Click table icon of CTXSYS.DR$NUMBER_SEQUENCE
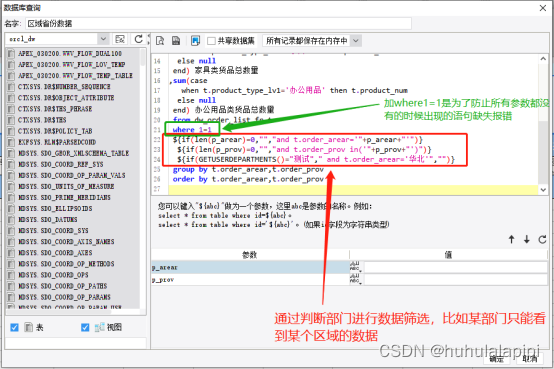 [11, 87]
